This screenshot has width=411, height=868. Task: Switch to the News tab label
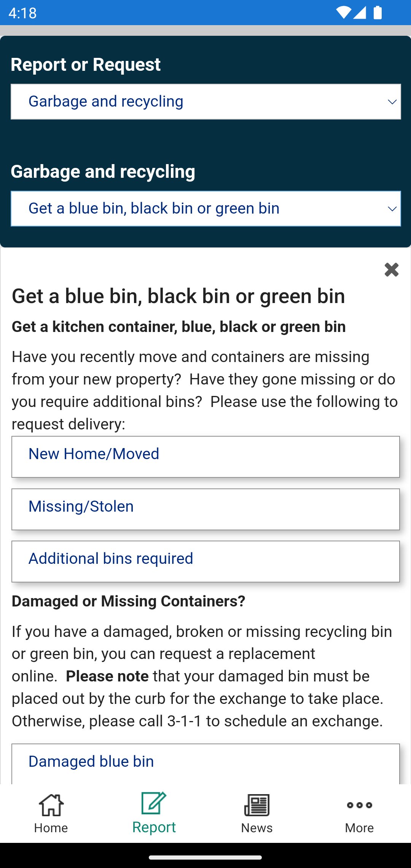point(257,828)
